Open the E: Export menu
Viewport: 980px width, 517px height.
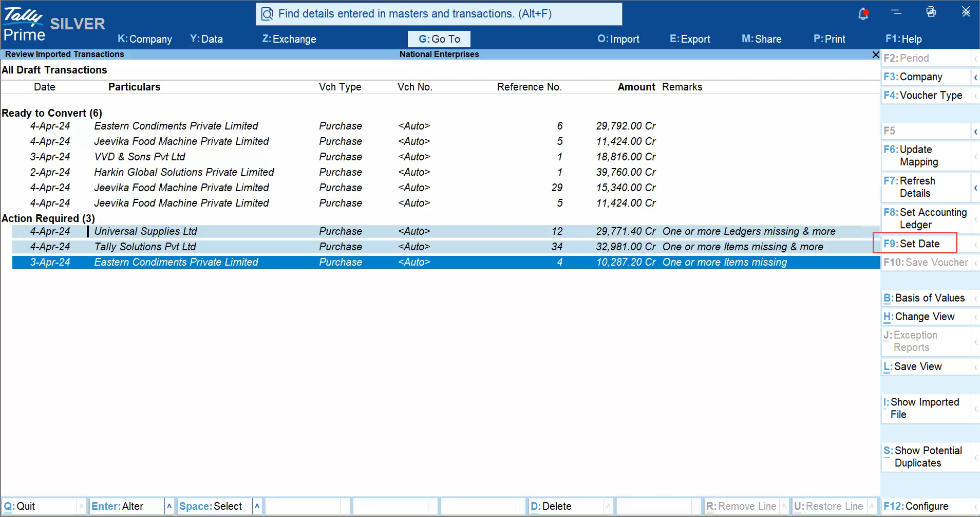(690, 39)
